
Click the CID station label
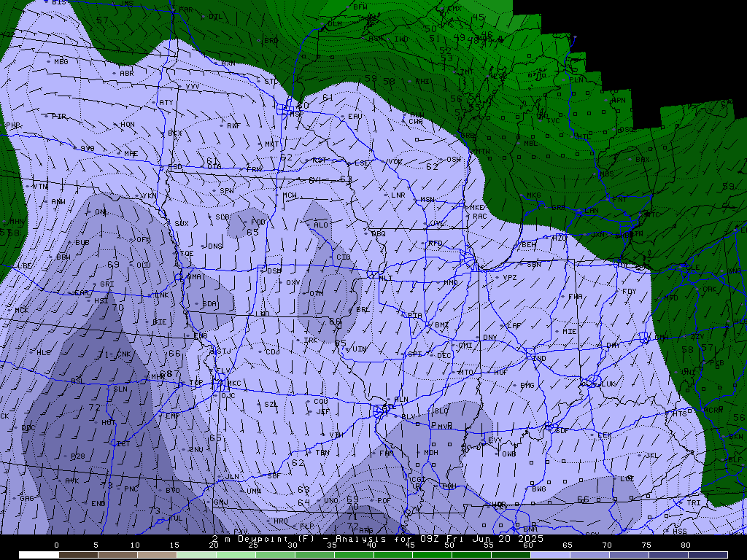point(344,257)
